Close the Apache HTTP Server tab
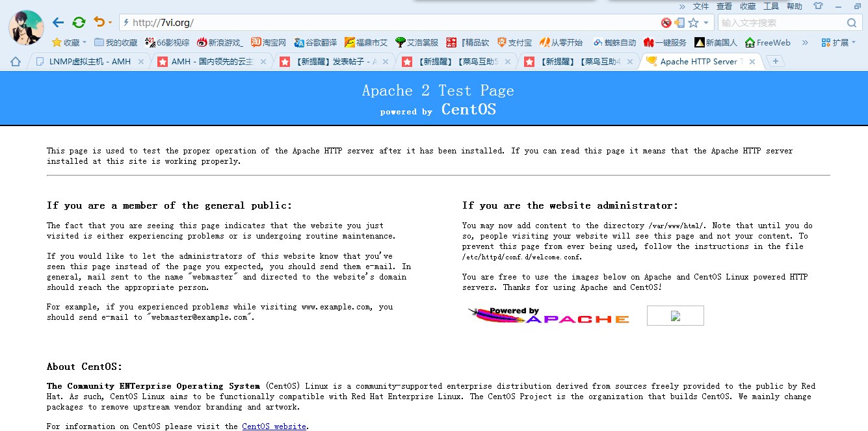Viewport: 868px width, 431px height. click(x=753, y=62)
